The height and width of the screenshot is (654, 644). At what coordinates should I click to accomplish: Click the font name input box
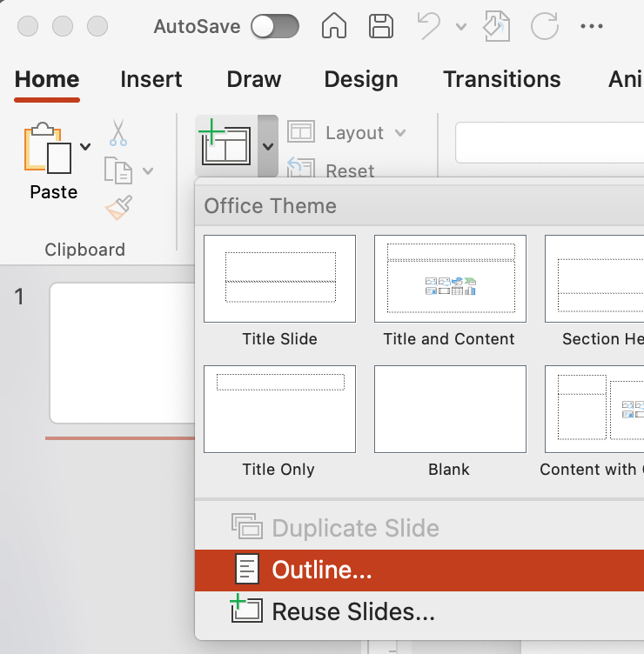[x=549, y=143]
